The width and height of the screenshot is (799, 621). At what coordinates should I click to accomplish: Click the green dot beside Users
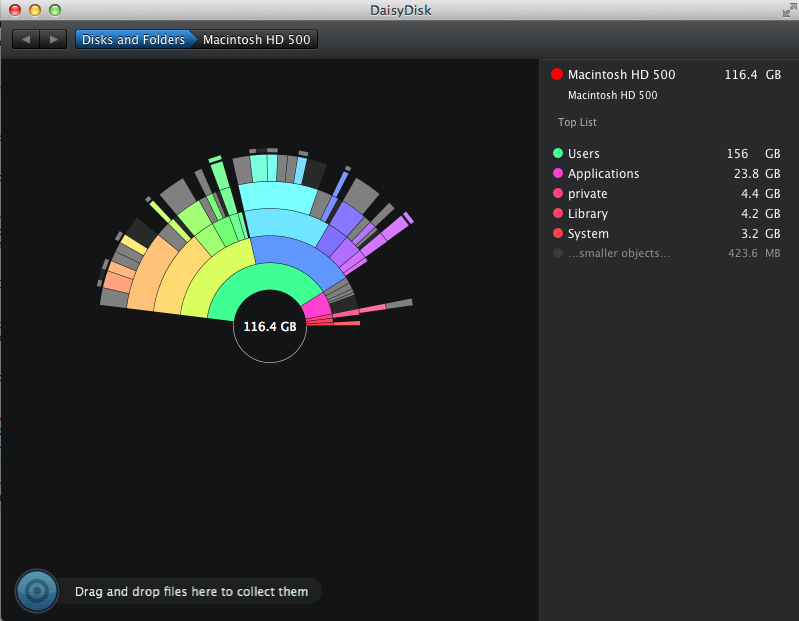[x=558, y=153]
